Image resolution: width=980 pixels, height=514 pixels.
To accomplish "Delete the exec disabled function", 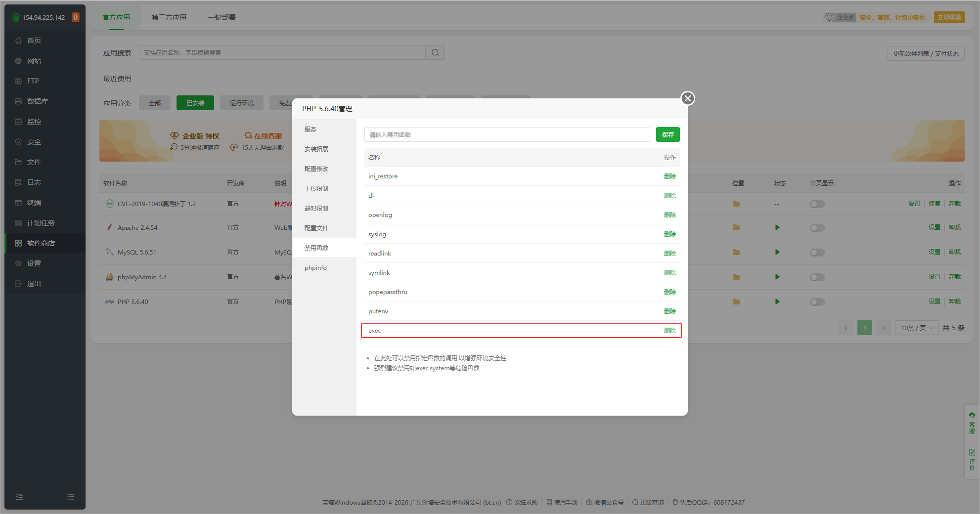I will point(669,331).
